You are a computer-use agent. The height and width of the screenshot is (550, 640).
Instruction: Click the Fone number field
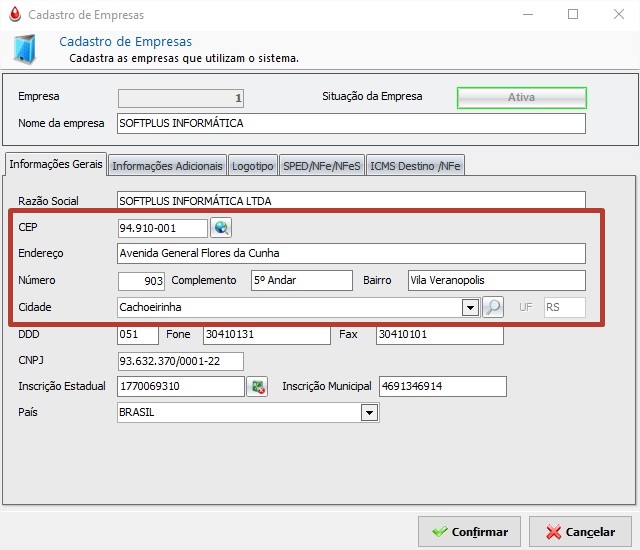pyautogui.click(x=267, y=335)
